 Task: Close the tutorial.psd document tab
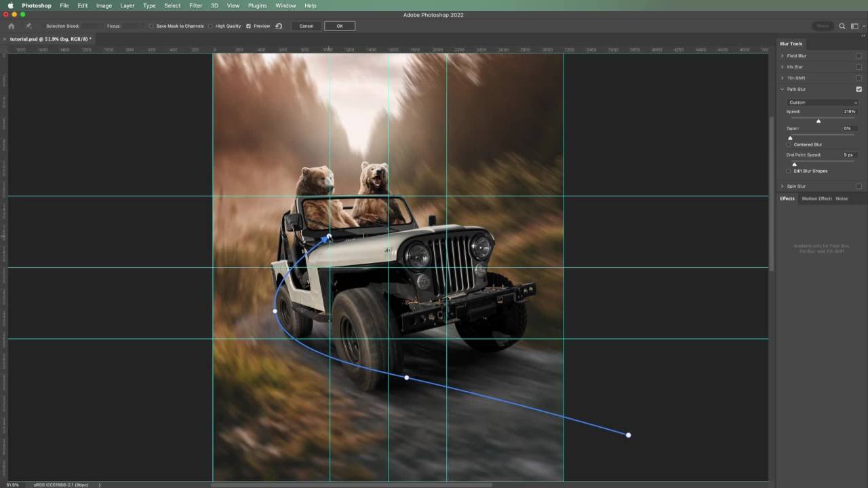coord(5,39)
